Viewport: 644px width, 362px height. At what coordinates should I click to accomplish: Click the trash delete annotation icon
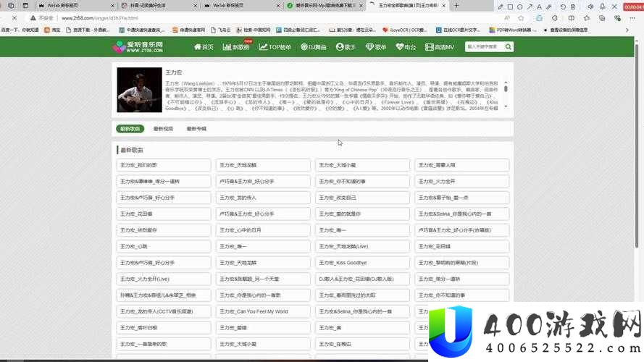[x=573, y=7]
